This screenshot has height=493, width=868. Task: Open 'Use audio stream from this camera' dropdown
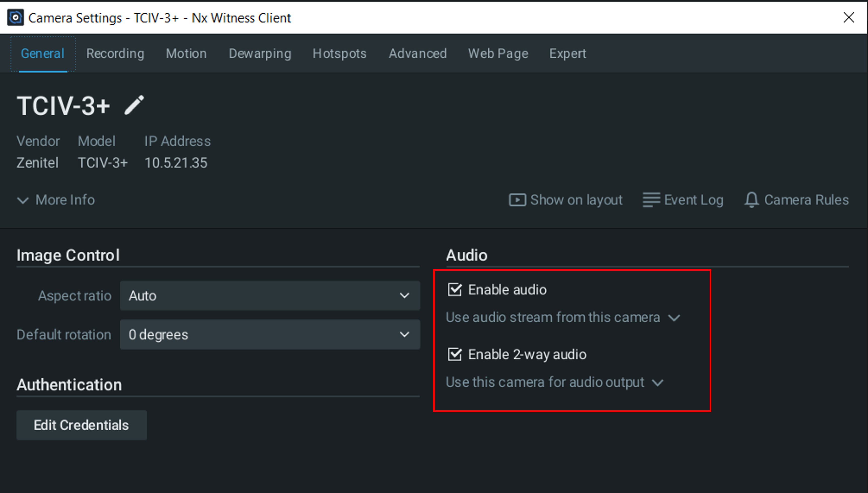(562, 318)
